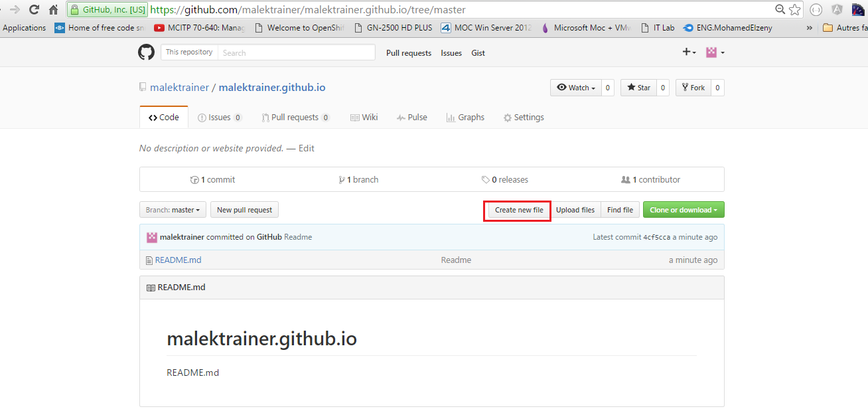The height and width of the screenshot is (415, 868).
Task: Show hidden bookmarks with the double chevron
Action: click(809, 28)
